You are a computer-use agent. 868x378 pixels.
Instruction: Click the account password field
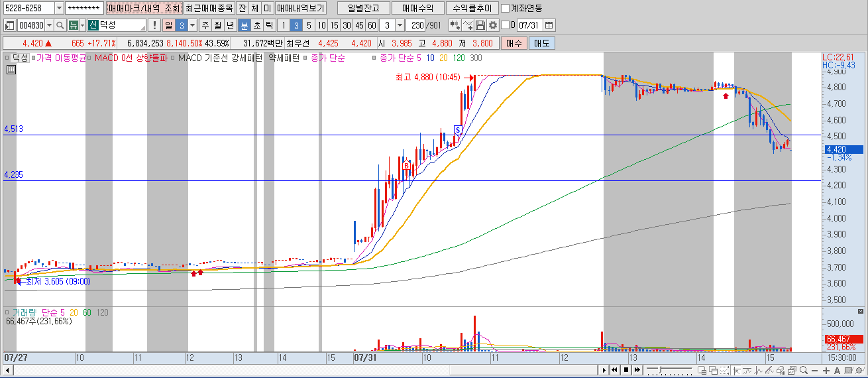pyautogui.click(x=85, y=8)
